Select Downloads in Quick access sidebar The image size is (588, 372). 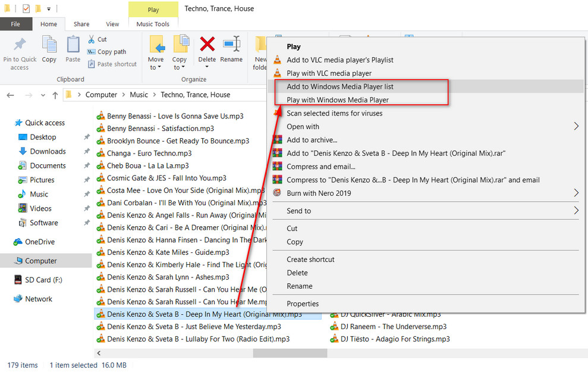click(x=48, y=151)
